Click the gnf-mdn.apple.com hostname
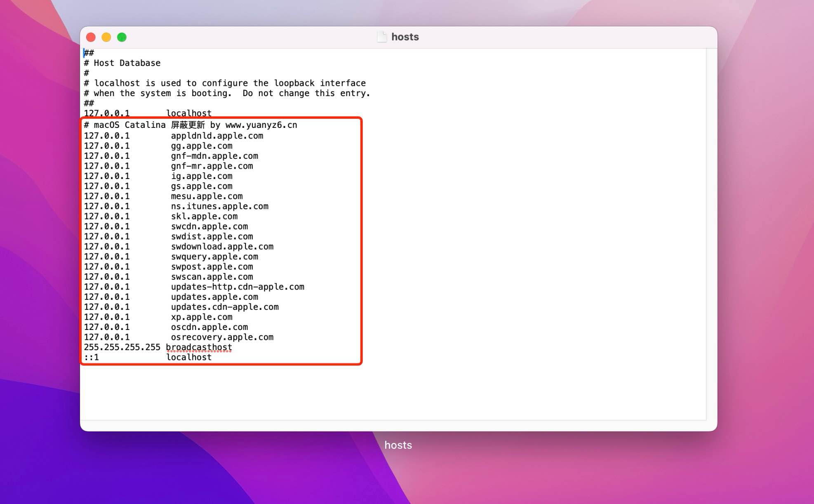The image size is (814, 504). pos(214,156)
